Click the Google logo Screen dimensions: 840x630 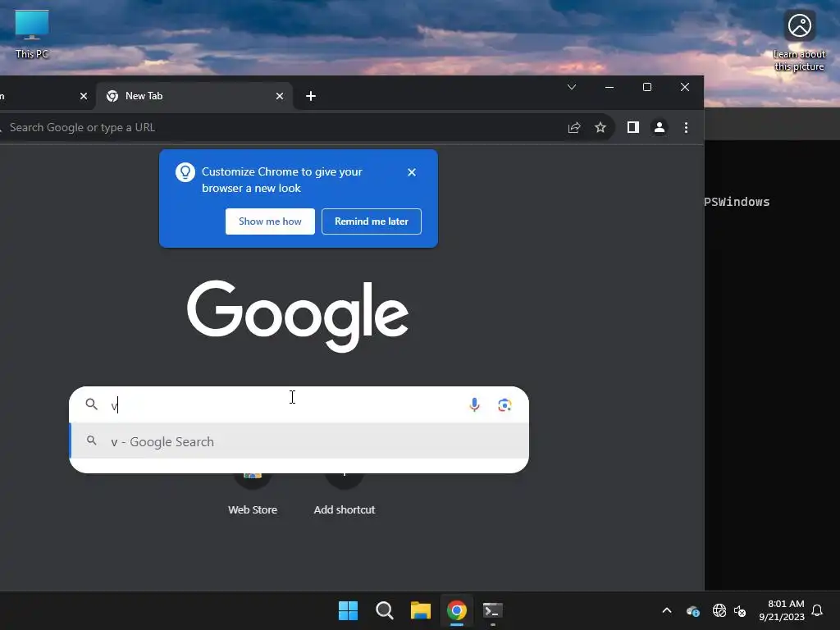pyautogui.click(x=298, y=316)
